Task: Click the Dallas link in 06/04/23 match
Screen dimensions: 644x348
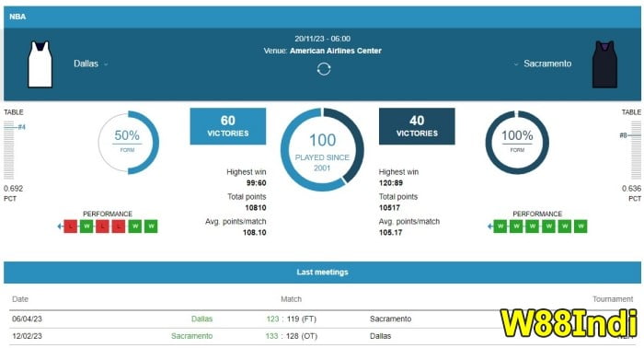Action: click(202, 319)
